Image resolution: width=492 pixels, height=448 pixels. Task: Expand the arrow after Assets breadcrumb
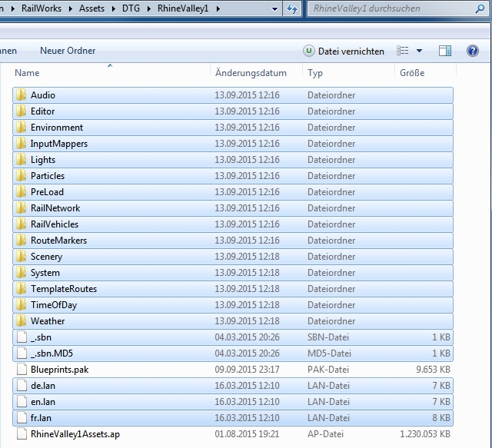tap(114, 8)
